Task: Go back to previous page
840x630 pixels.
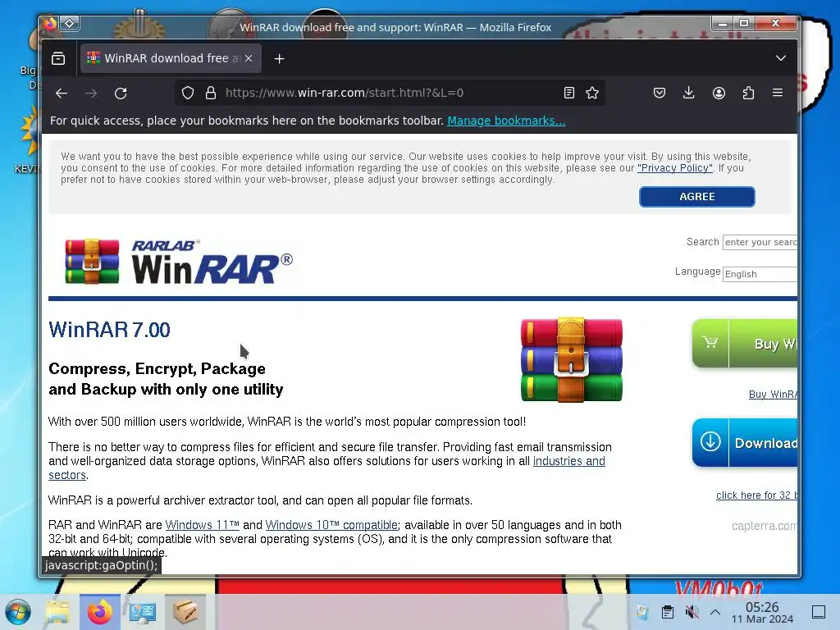Action: pos(62,94)
